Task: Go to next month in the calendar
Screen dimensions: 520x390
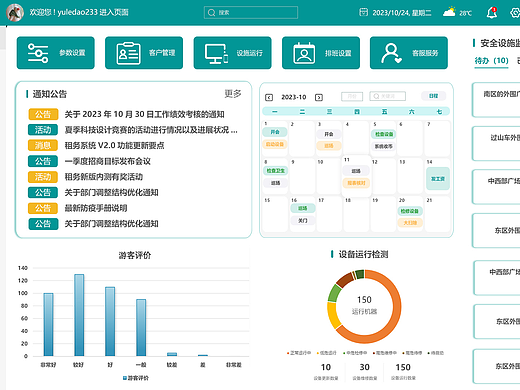Action: pyautogui.click(x=319, y=97)
